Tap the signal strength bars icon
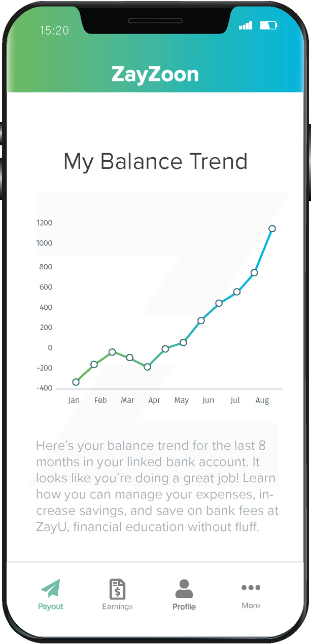311x644 pixels. (x=246, y=25)
